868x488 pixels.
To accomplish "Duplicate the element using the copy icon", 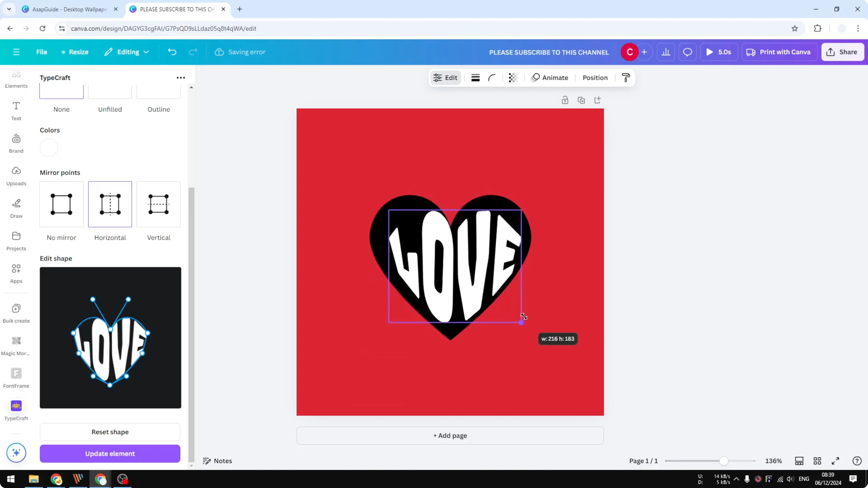I will click(x=582, y=100).
